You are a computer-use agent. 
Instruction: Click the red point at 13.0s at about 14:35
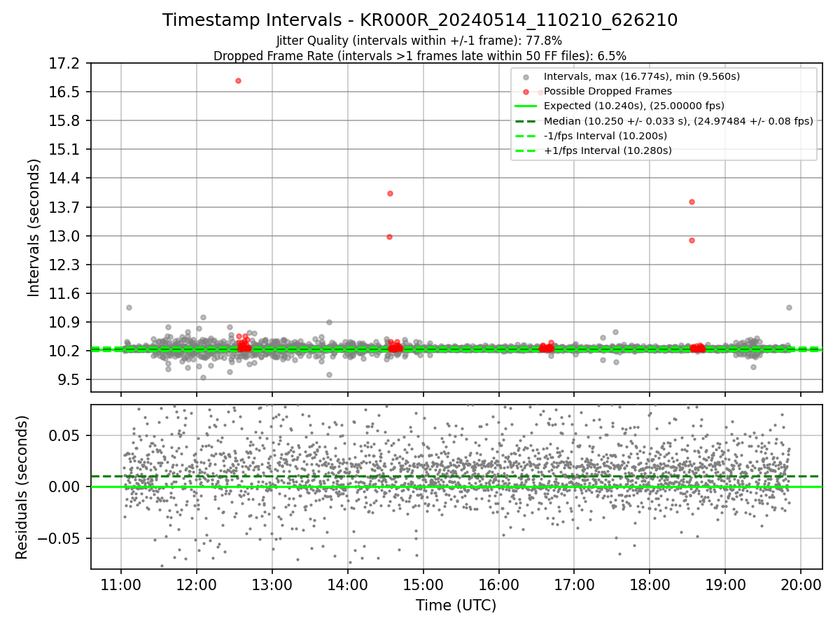coord(389,237)
